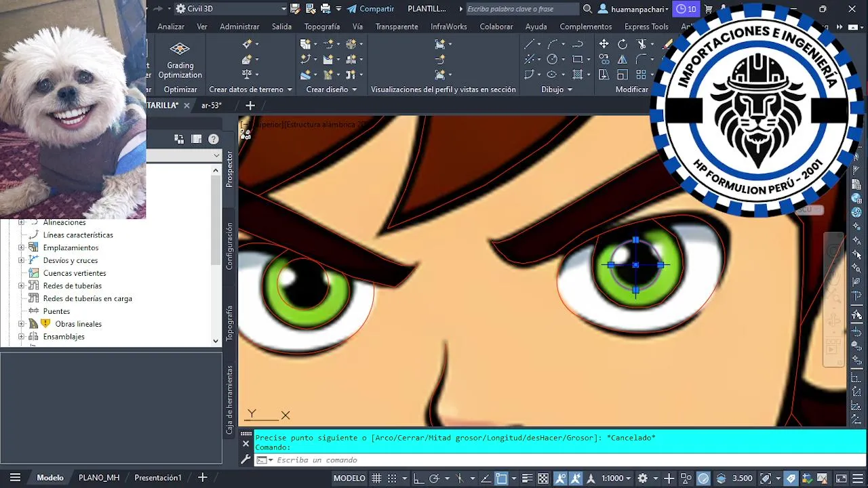Toggle ortho mode in status bar
868x488 pixels.
coord(420,478)
